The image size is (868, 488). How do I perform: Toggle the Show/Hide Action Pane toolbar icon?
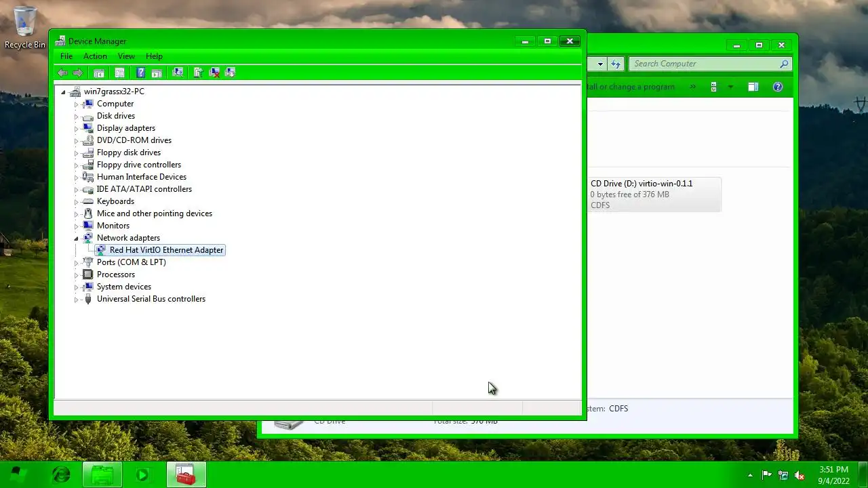coord(157,73)
